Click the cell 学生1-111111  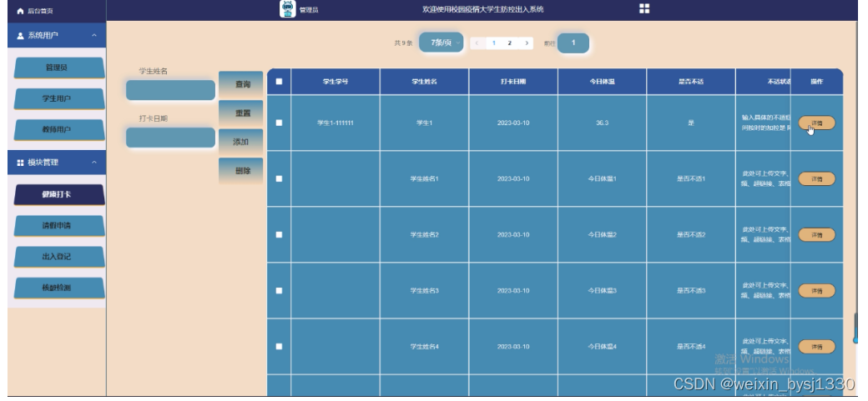point(336,123)
